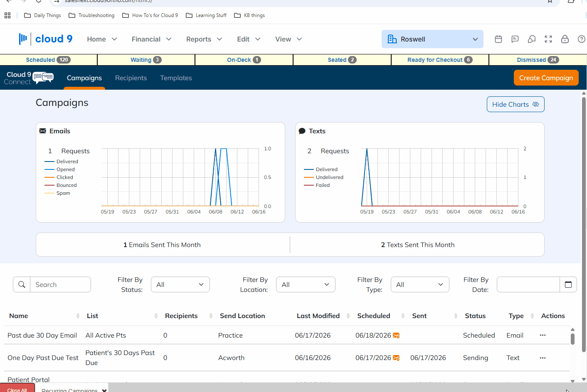The image size is (587, 392).
Task: Open the help question mark icon
Action: 582,39
